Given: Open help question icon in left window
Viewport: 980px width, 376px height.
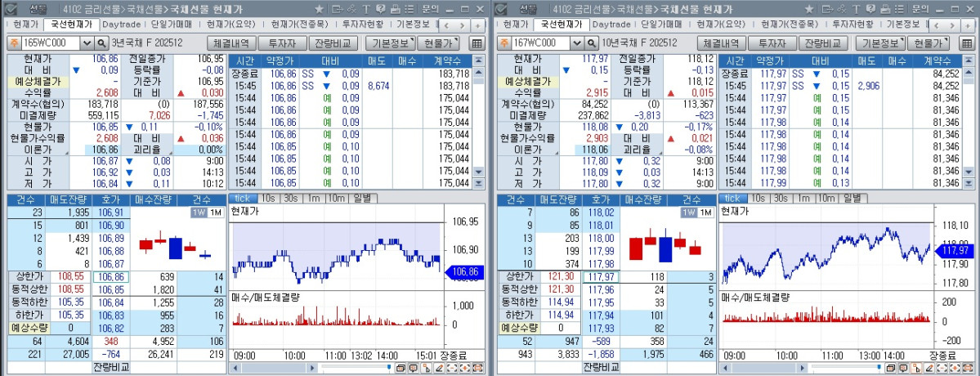Looking at the screenshot, I should point(381,9).
